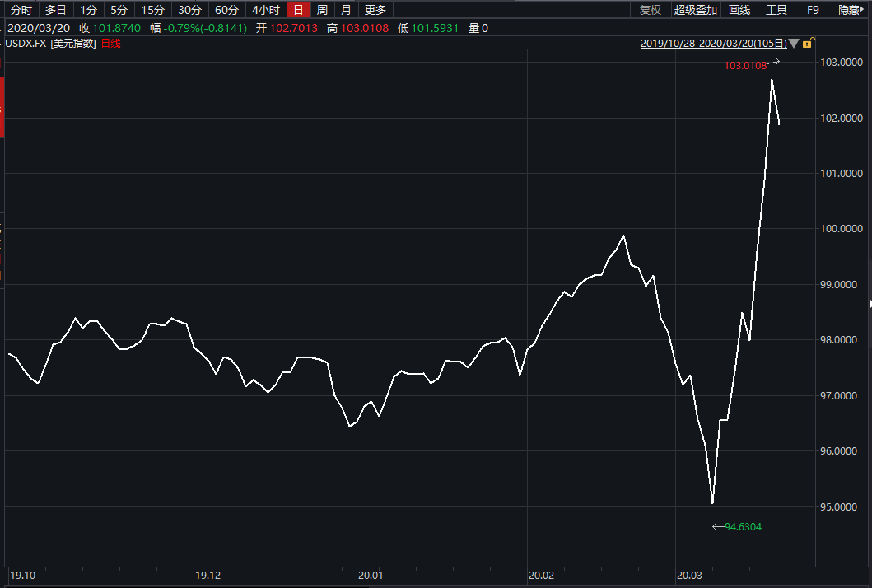Switch to 周 weekly chart
The image size is (872, 588).
323,10
